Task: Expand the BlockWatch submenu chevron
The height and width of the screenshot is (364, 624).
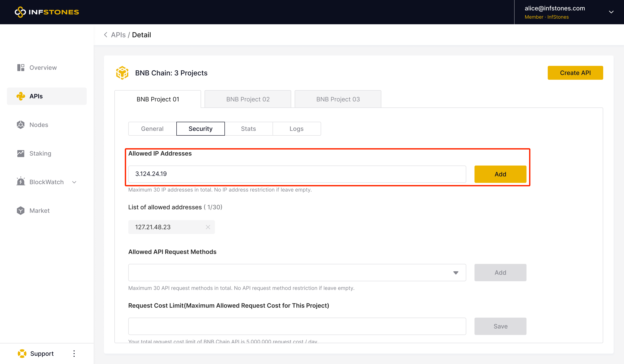Action: (74, 182)
